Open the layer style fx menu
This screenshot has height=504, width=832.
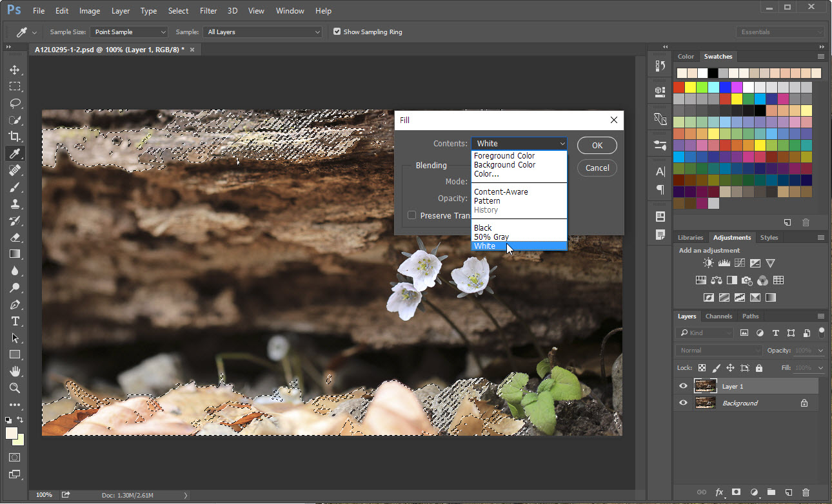tap(719, 492)
